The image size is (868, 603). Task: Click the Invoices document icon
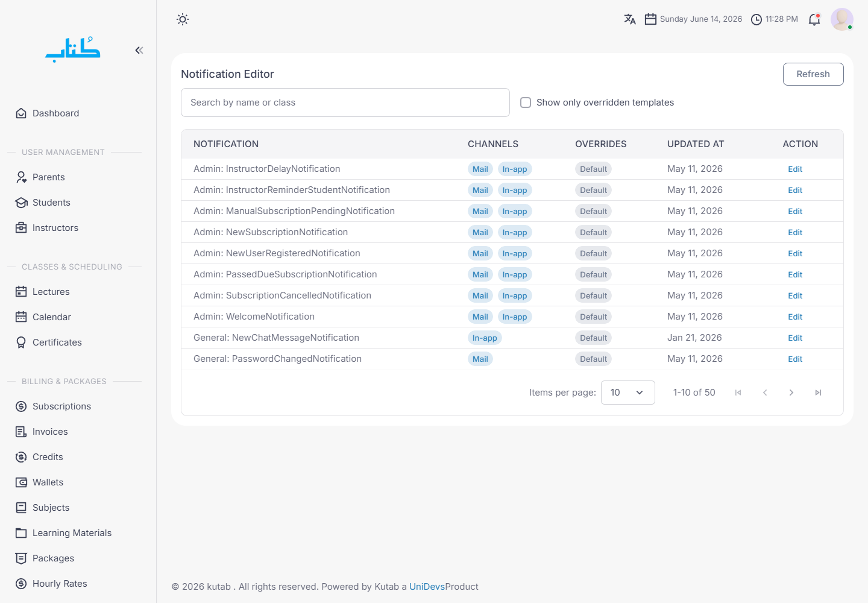21,432
